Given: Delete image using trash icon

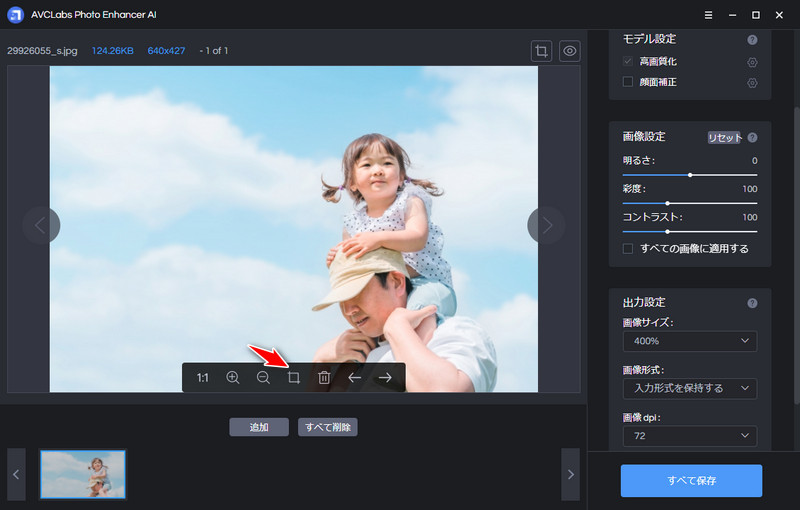Looking at the screenshot, I should (x=324, y=377).
